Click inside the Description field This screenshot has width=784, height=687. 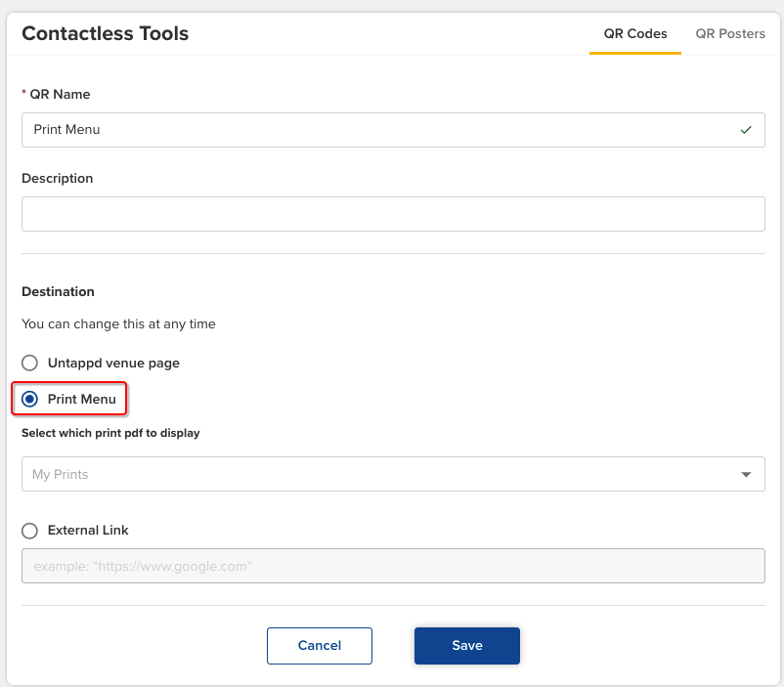[393, 213]
